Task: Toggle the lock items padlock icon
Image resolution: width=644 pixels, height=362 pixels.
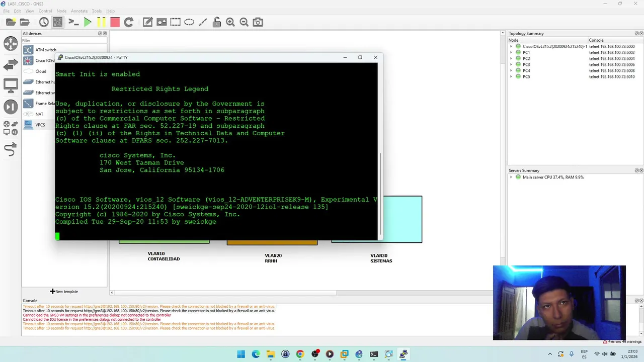Action: pos(216,22)
